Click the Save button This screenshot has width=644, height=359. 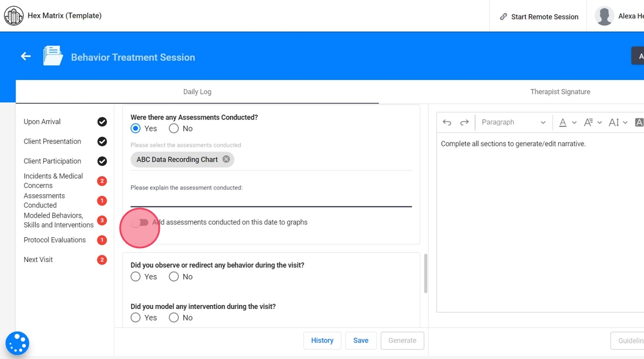(361, 341)
